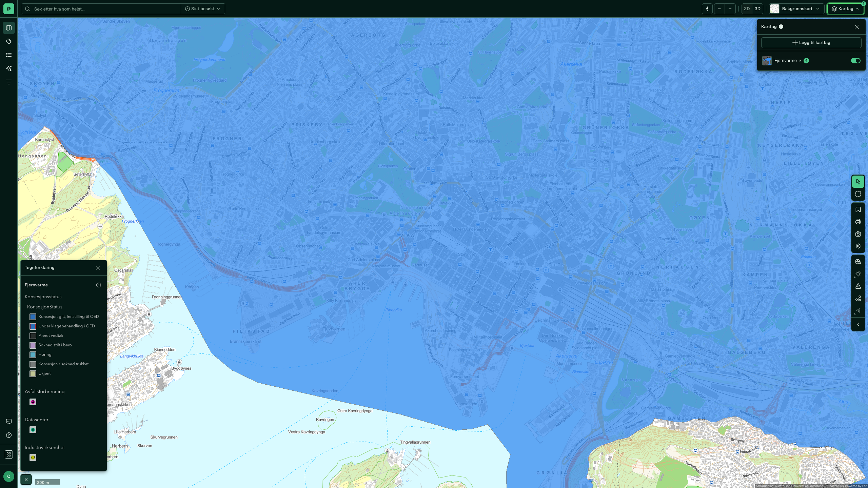The width and height of the screenshot is (868, 488).
Task: Toggle the Fjernvarme layer switch off
Action: pos(855,61)
